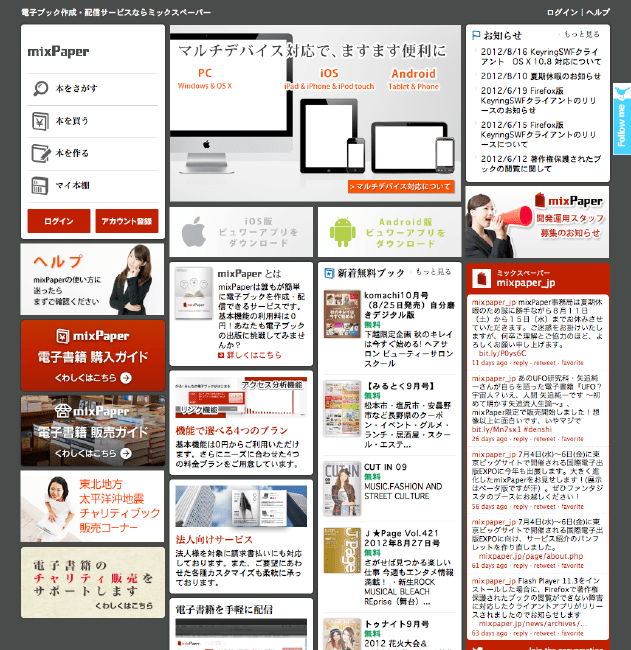Click the Twitter bird on Follow me tab

(622, 93)
